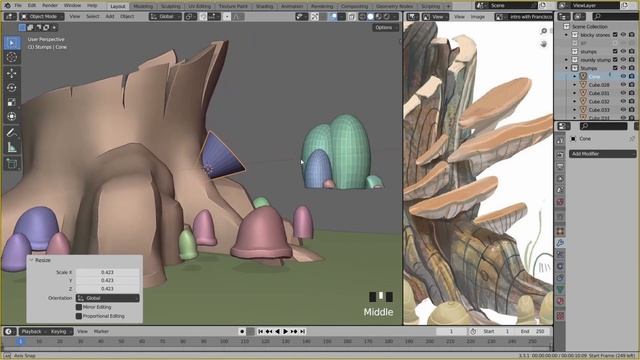Expand Cube.028 tree item
Screen dimensions: 640x360
click(x=575, y=85)
